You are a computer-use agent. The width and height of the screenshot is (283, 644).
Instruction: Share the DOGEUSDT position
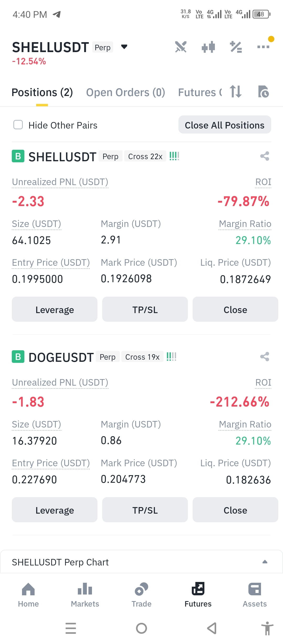click(265, 357)
